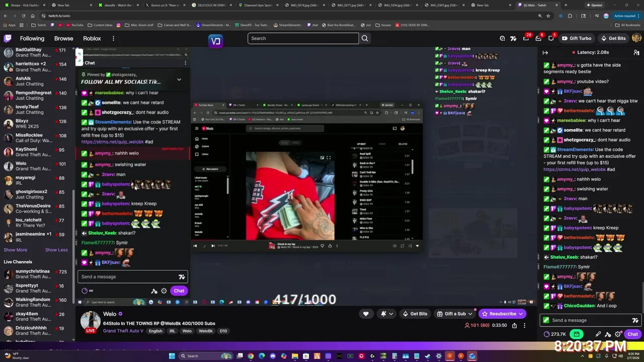Click the English stream tag
644x362 pixels.
pyautogui.click(x=155, y=331)
